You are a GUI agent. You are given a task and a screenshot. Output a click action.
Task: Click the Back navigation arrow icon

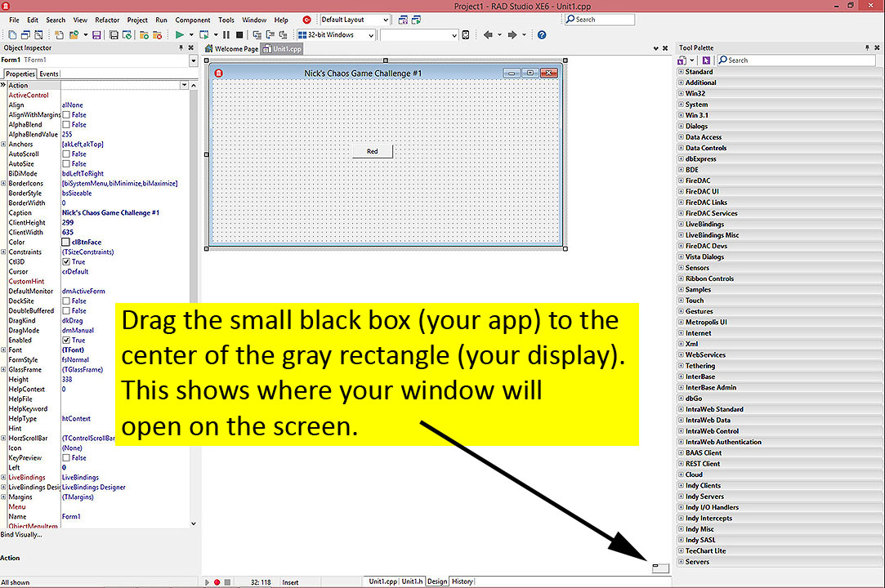pyautogui.click(x=488, y=35)
